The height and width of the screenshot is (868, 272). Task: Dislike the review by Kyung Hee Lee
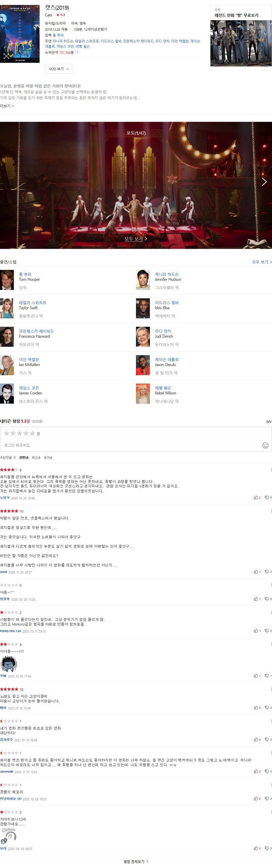click(268, 631)
